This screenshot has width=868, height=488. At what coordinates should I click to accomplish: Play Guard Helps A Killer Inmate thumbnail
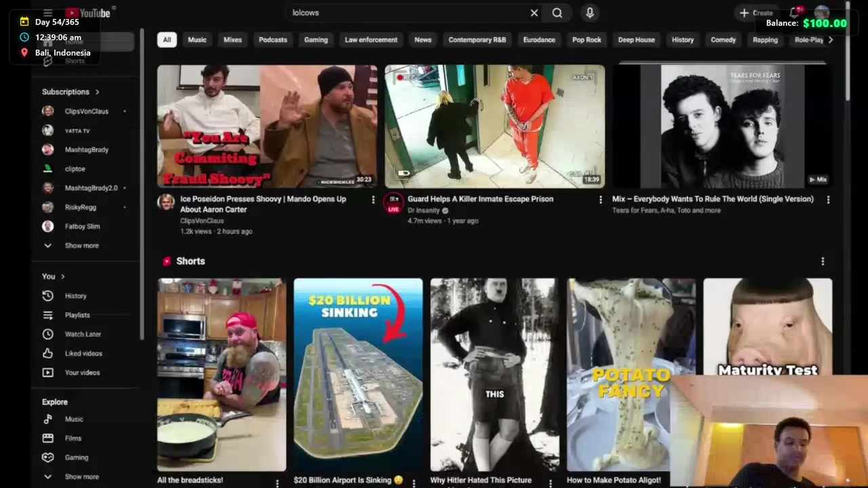tap(495, 126)
